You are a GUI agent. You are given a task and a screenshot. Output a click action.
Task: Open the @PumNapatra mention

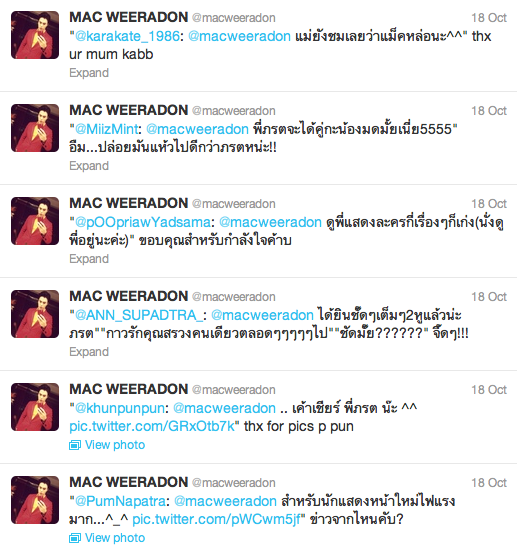[x=120, y=501]
